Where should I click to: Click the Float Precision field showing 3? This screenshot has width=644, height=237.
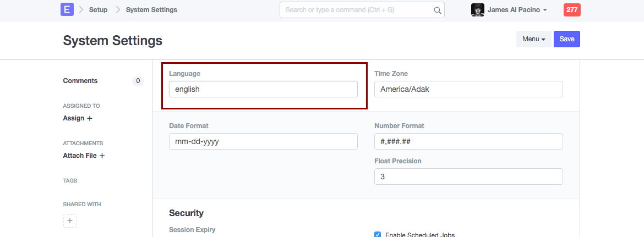click(x=468, y=177)
